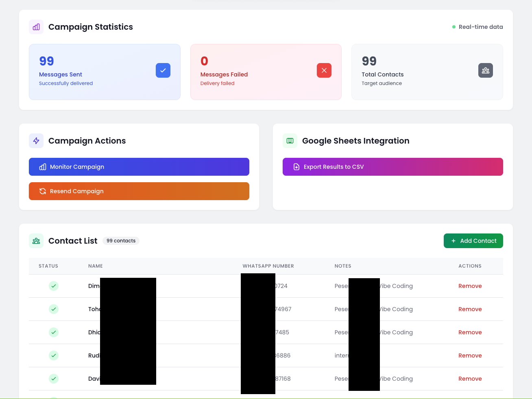This screenshot has height=399, width=532.
Task: Click the 99 contacts count badge
Action: click(x=121, y=241)
